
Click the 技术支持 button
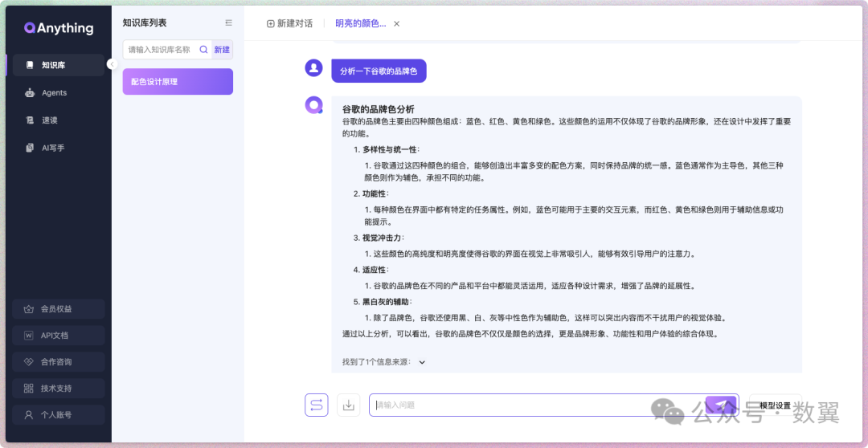tap(59, 389)
